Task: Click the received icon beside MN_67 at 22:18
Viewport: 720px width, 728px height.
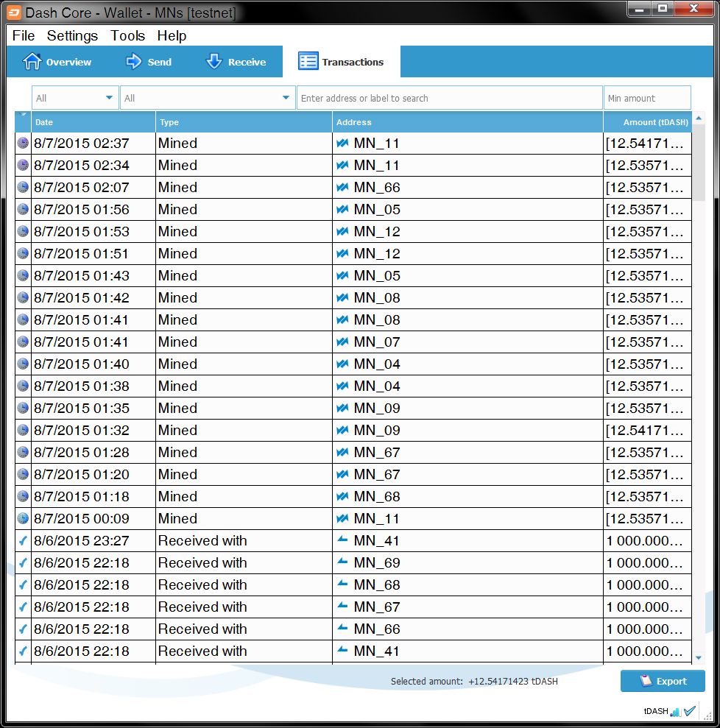Action: (342, 606)
